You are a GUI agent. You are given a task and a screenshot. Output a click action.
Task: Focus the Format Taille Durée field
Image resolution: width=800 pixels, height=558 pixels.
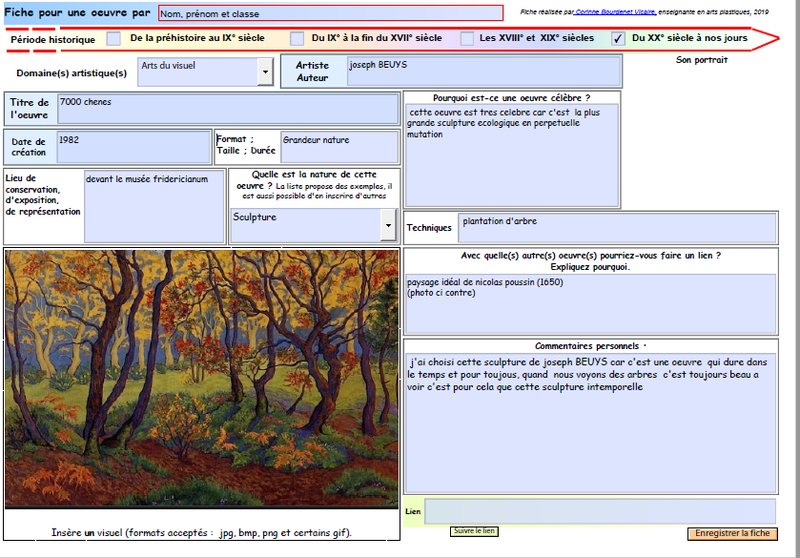click(x=338, y=147)
